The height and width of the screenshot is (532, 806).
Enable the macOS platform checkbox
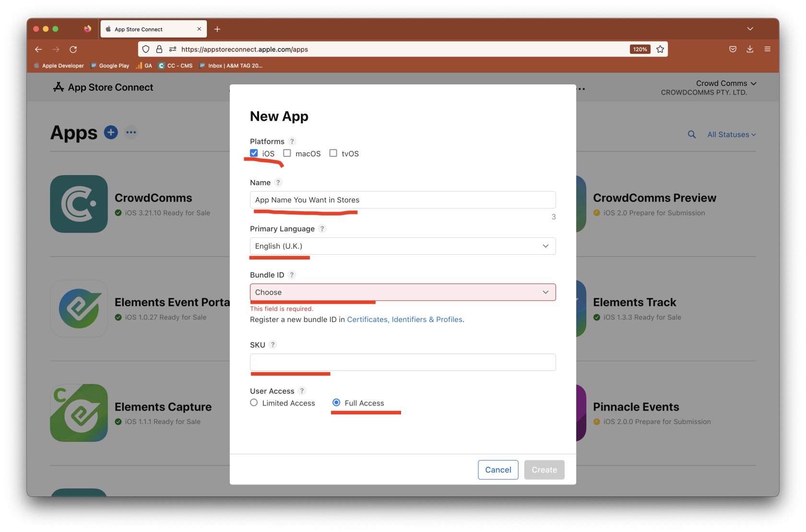tap(287, 154)
